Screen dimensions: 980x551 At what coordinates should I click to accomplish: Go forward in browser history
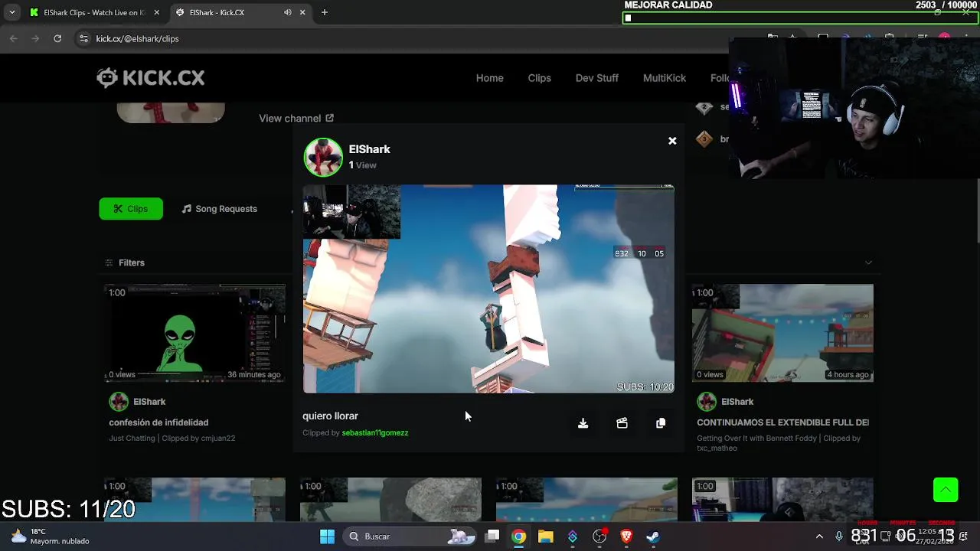(x=35, y=38)
